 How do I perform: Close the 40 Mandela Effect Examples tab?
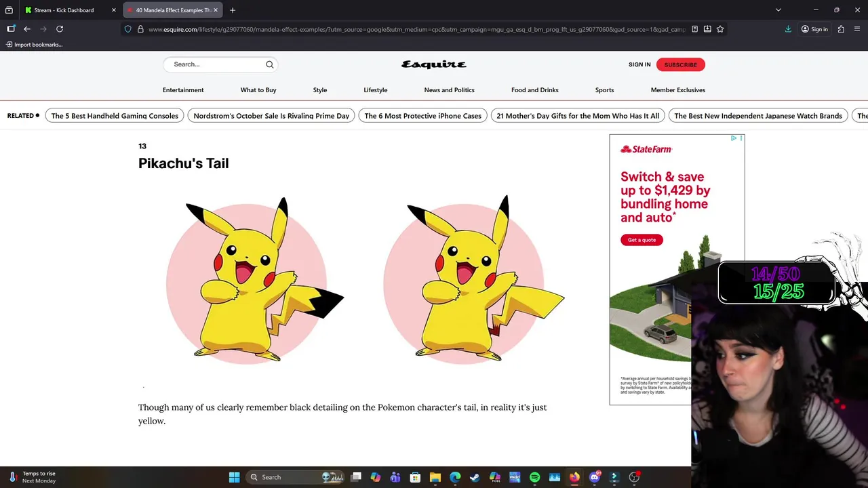(216, 10)
